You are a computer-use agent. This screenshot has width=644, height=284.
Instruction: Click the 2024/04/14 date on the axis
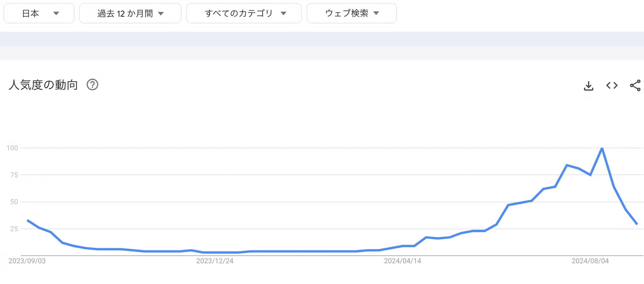pyautogui.click(x=402, y=261)
